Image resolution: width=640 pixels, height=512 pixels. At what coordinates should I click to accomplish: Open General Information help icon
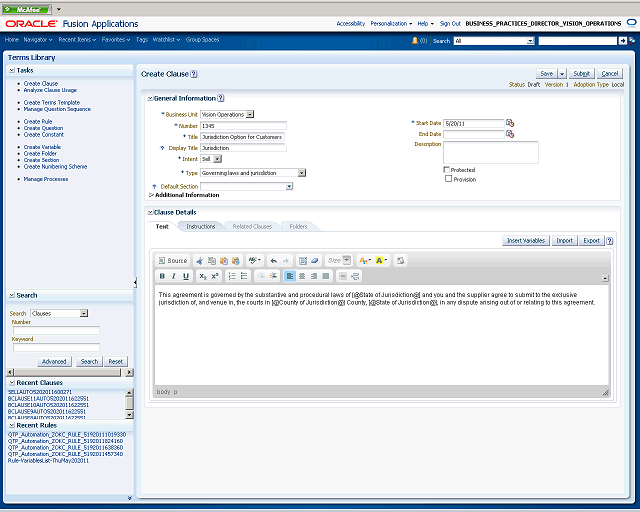pos(221,98)
